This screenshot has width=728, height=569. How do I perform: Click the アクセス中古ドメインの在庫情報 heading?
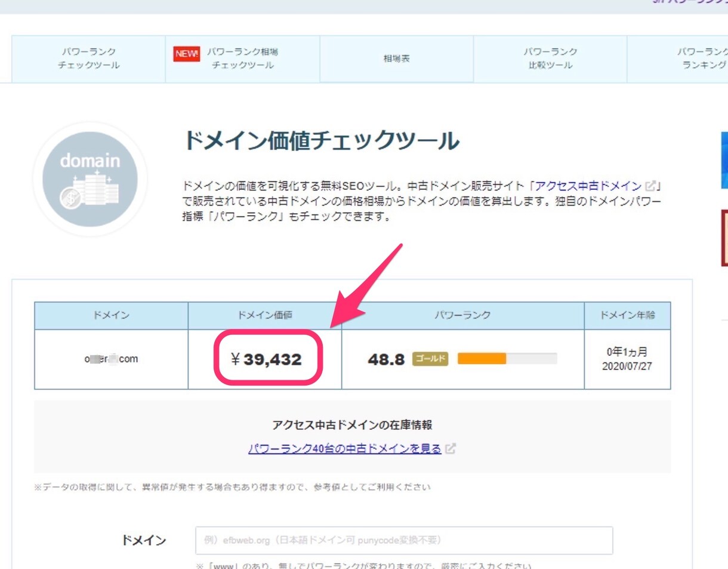(352, 425)
